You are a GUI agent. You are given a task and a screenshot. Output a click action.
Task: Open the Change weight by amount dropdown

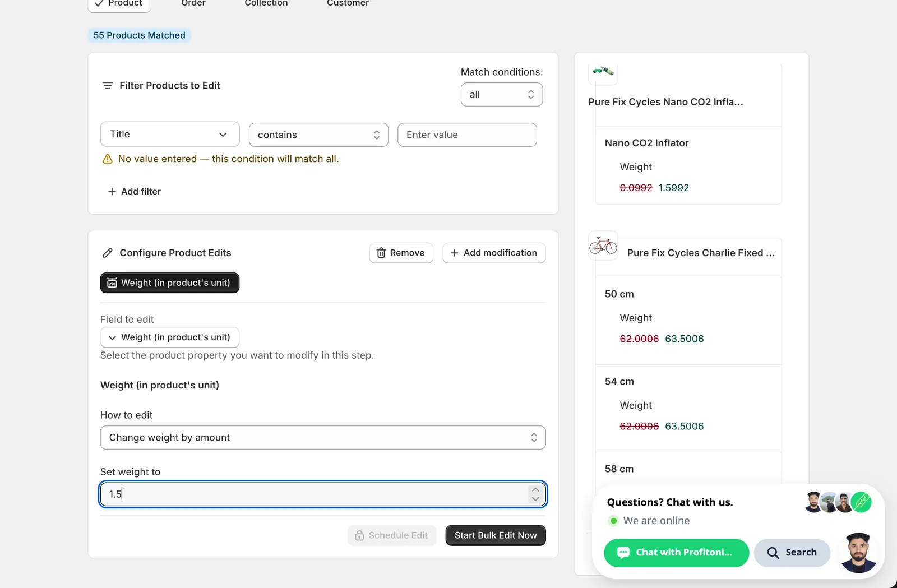pyautogui.click(x=323, y=438)
